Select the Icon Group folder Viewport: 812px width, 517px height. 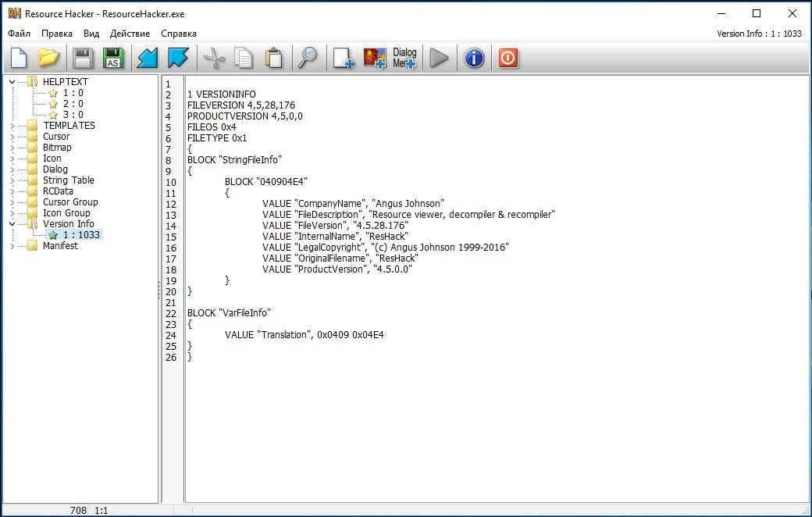(66, 213)
